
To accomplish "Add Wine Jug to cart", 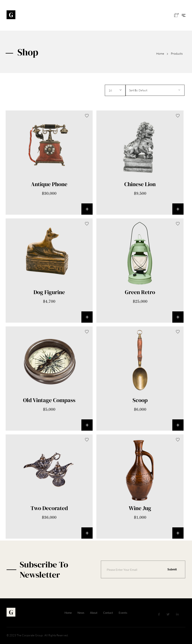I will click(178, 533).
